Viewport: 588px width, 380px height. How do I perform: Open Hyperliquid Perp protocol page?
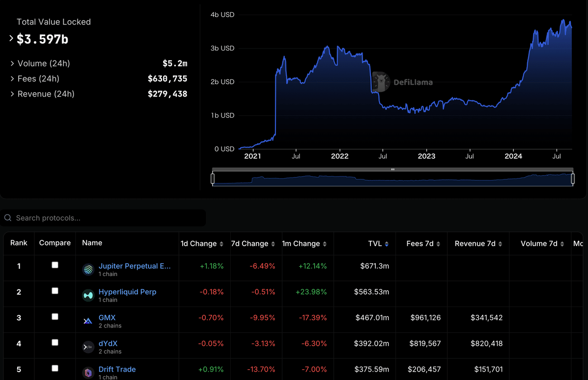(x=127, y=292)
